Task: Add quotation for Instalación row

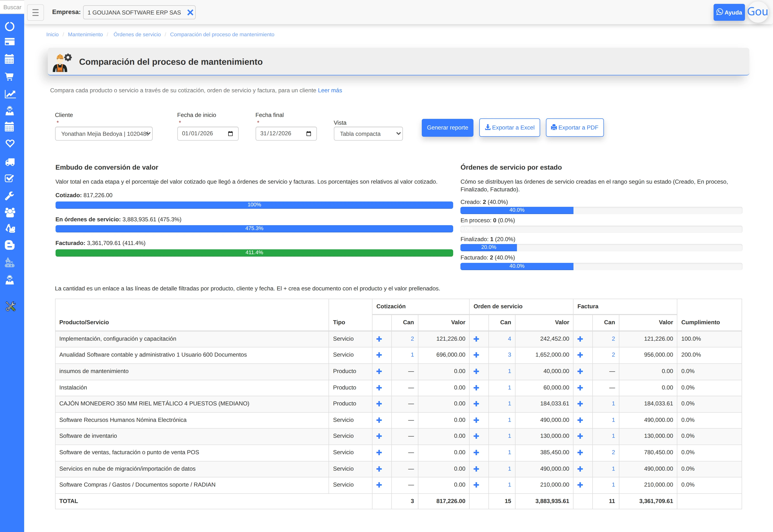Action: pyautogui.click(x=379, y=388)
